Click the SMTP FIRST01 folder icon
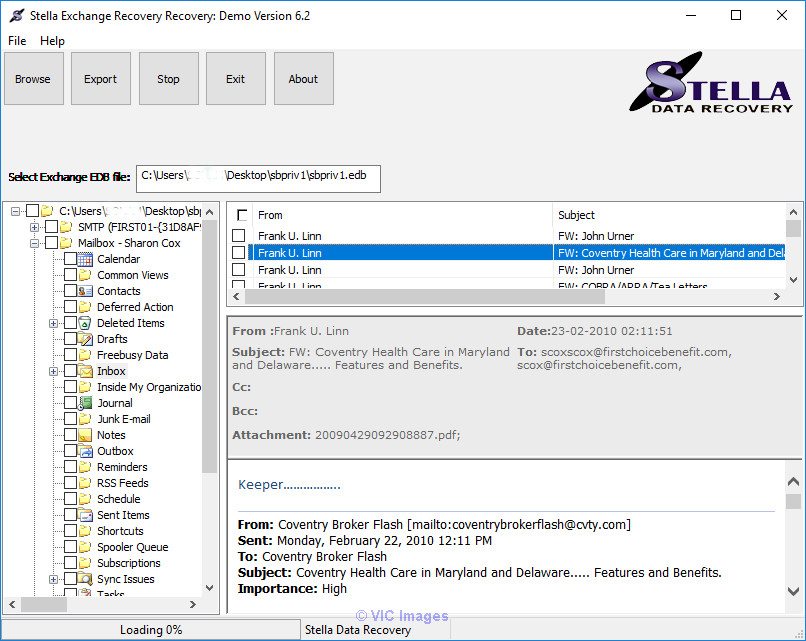The image size is (806, 641). 66,227
